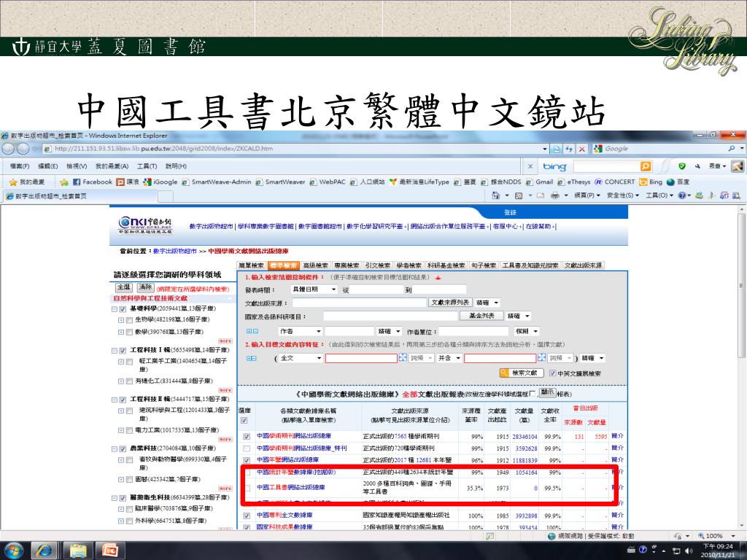
Task: Click the browser address bar URL
Action: click(164, 149)
